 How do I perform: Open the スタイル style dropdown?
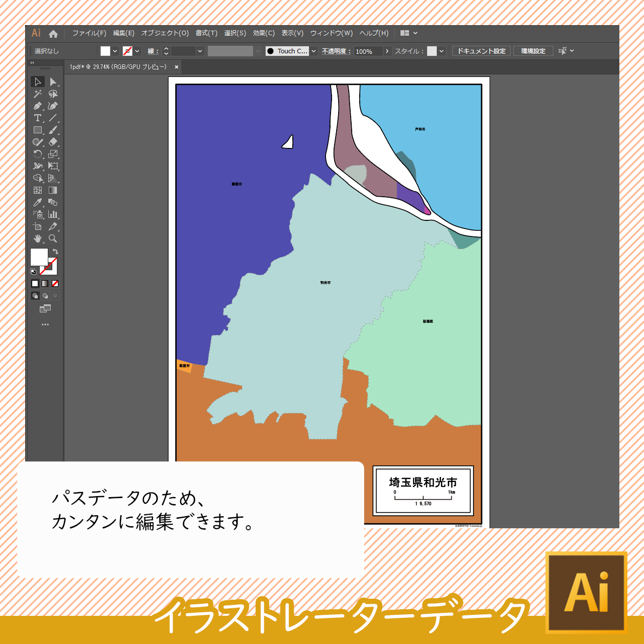442,51
